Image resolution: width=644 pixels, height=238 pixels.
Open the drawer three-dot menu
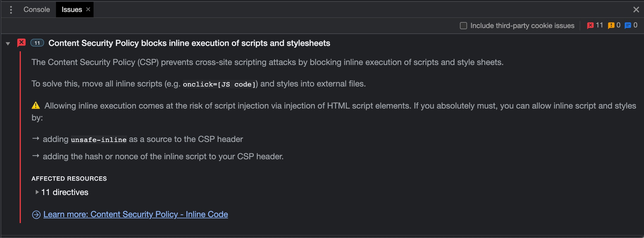click(x=11, y=10)
